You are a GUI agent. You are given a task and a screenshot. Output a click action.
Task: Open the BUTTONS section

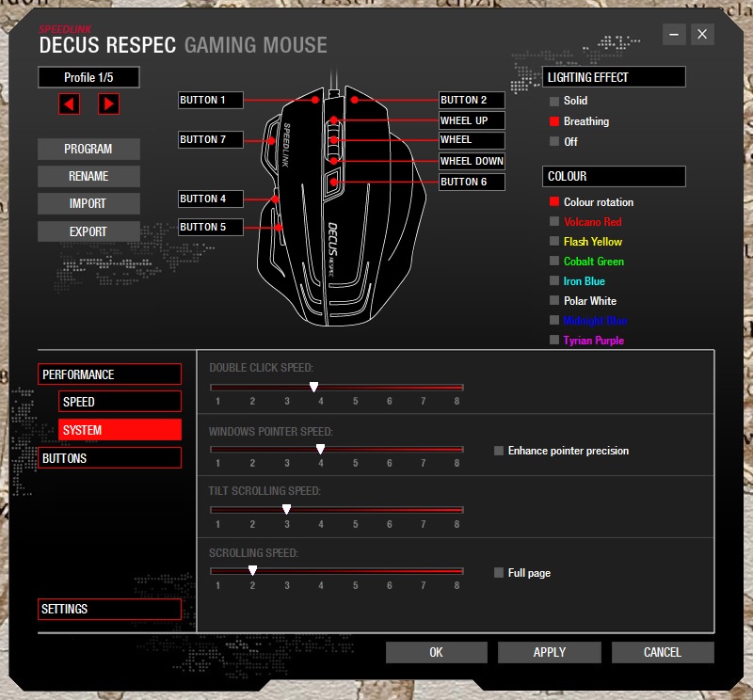point(109,457)
